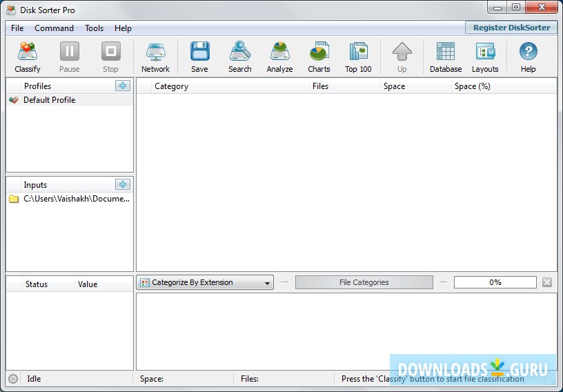Open the File menu
This screenshot has height=392, width=563.
17,28
